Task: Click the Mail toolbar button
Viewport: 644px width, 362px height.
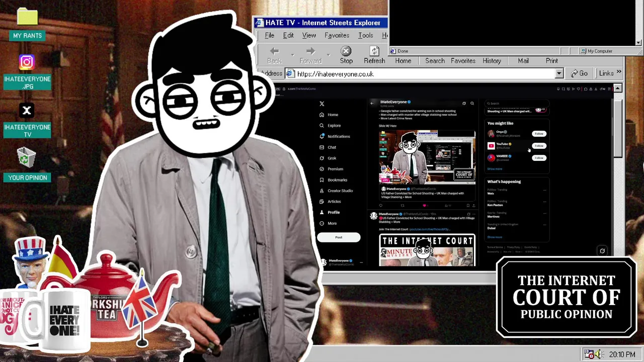Action: [x=523, y=60]
